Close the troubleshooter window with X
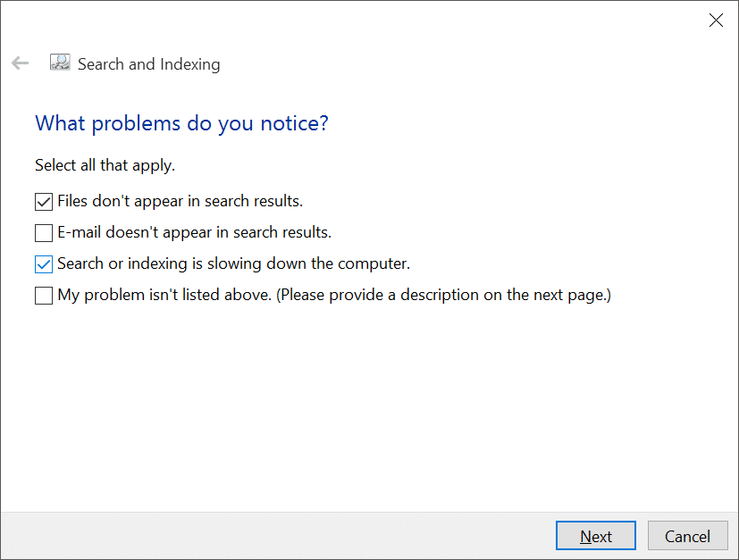The image size is (739, 560). click(716, 21)
